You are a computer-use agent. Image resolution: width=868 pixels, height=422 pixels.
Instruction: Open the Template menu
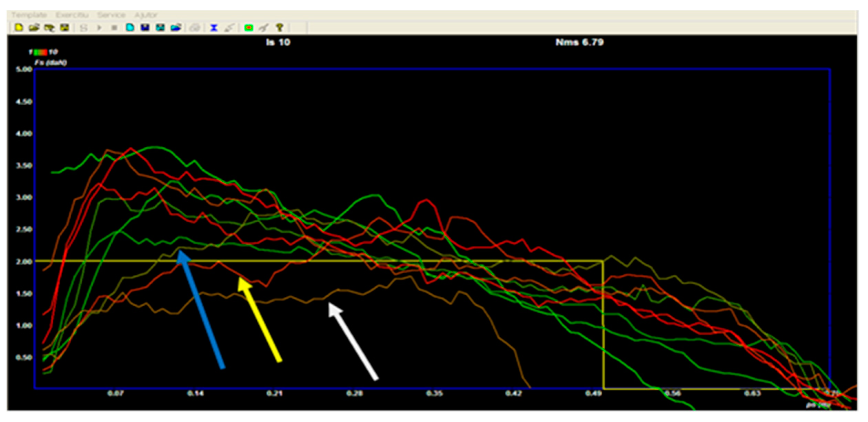[x=29, y=15]
